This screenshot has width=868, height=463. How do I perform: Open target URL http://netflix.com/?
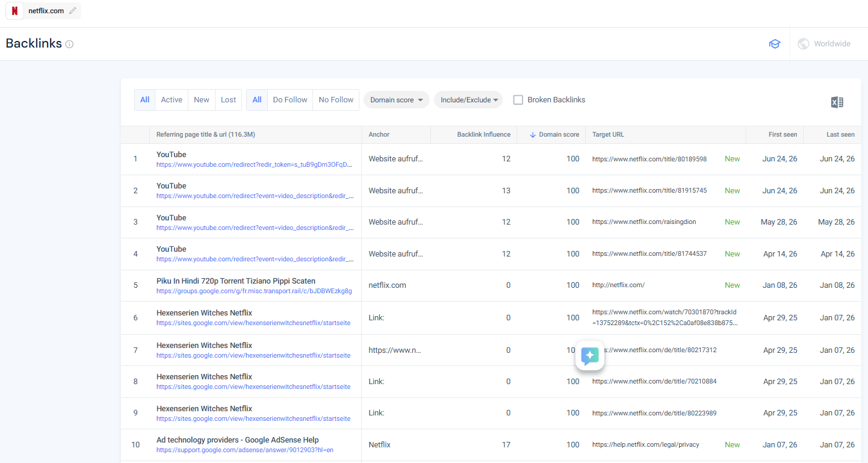click(618, 285)
